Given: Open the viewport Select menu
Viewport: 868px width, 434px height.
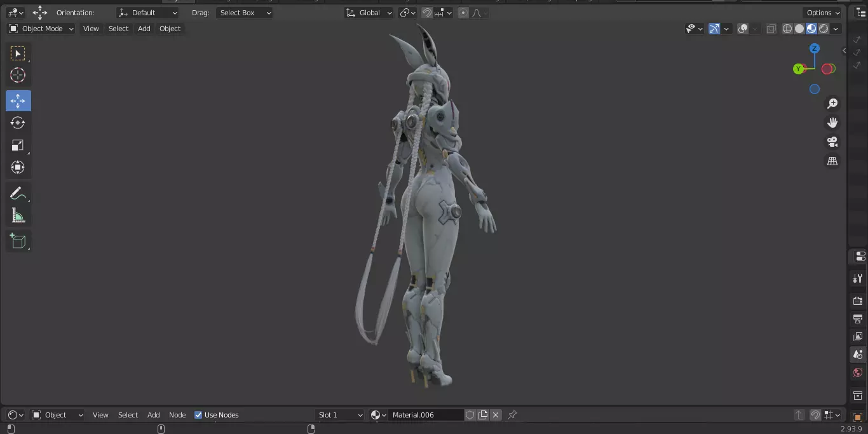Looking at the screenshot, I should 118,29.
